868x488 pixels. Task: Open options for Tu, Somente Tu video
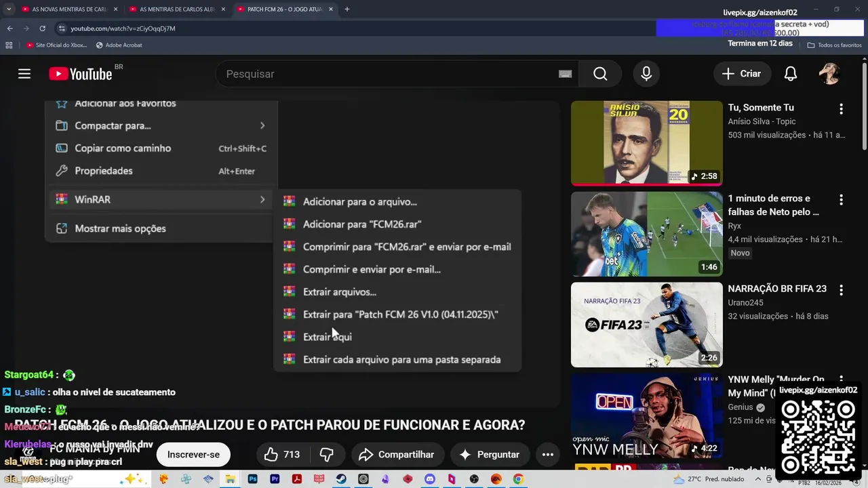841,108
